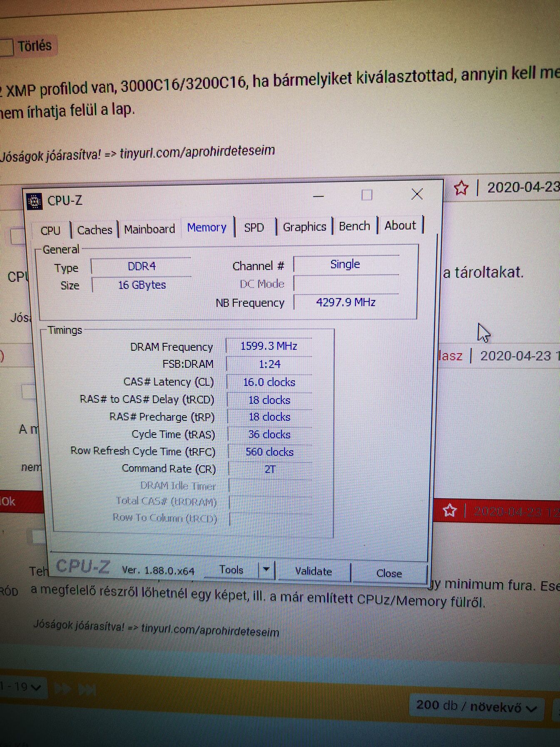
Task: Click the star icon beside 2020-04-23 top
Action: click(x=461, y=188)
